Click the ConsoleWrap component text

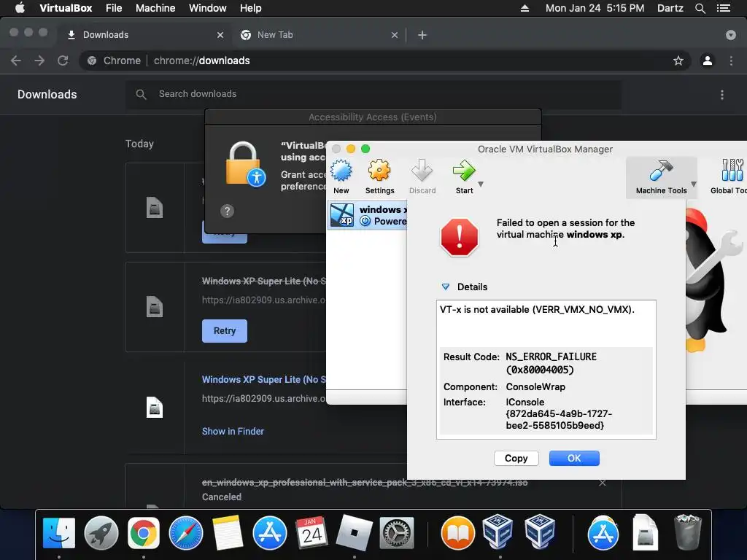tap(535, 386)
